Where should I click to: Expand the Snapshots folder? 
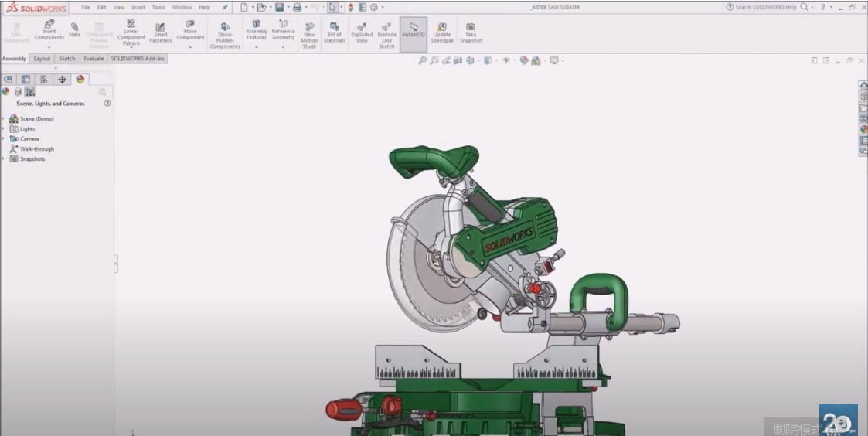click(x=4, y=158)
